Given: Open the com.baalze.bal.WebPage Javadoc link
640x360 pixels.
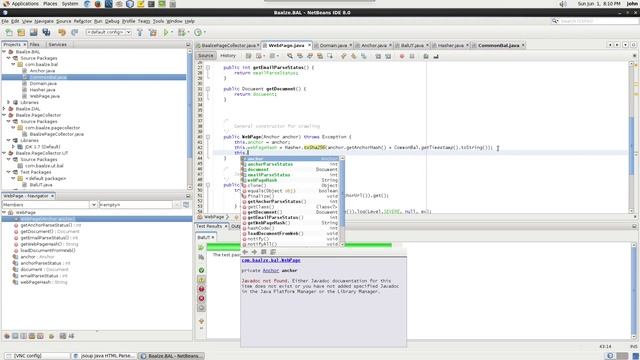Looking at the screenshot, I should [x=271, y=260].
